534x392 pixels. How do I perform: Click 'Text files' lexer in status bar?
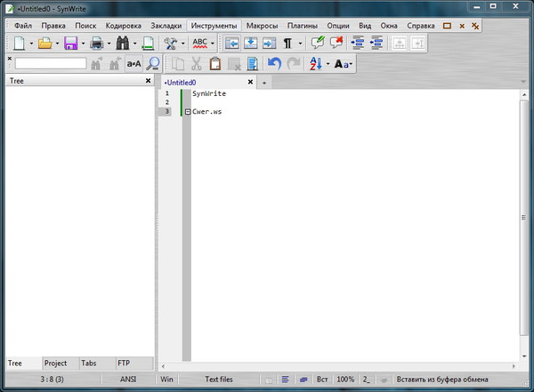[x=218, y=380]
